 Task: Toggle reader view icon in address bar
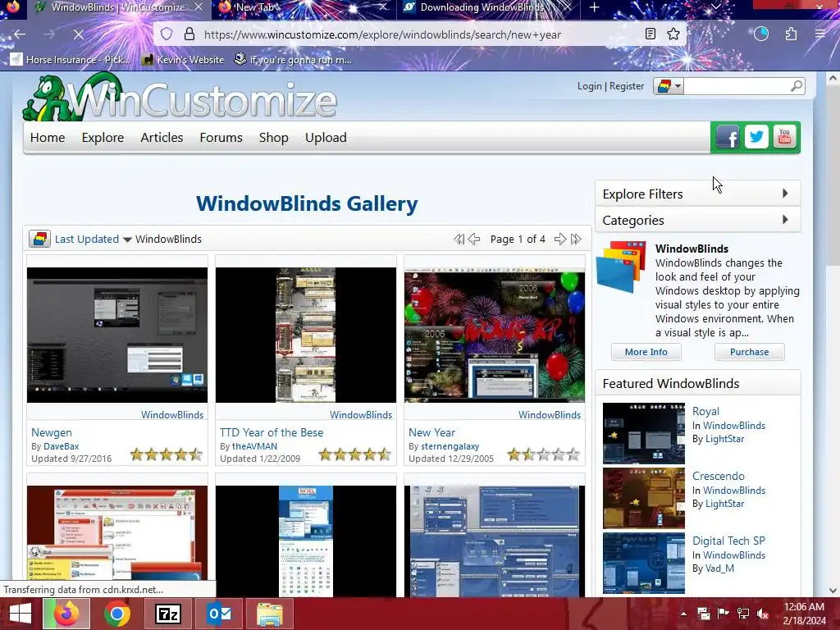coord(651,34)
